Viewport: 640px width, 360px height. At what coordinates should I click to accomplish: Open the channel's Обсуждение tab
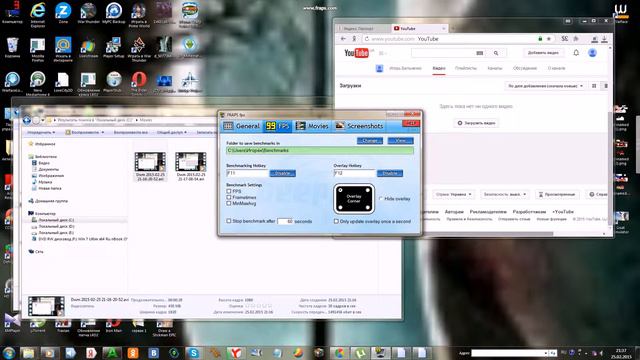click(524, 68)
